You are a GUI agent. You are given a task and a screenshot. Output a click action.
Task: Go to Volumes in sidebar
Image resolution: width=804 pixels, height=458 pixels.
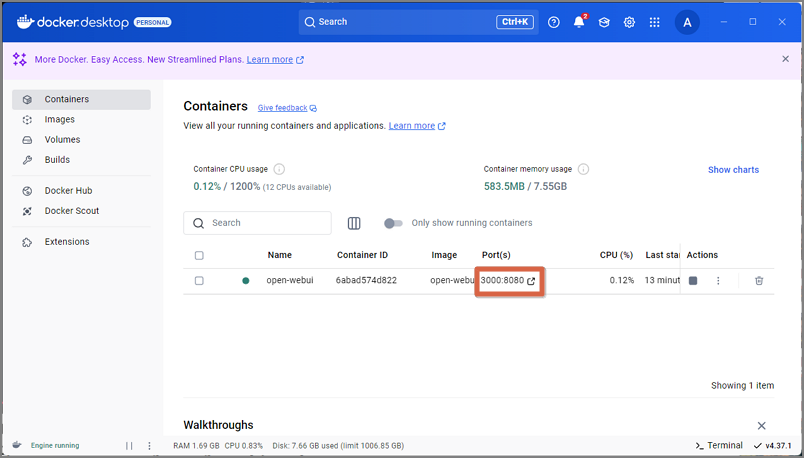[81, 140]
